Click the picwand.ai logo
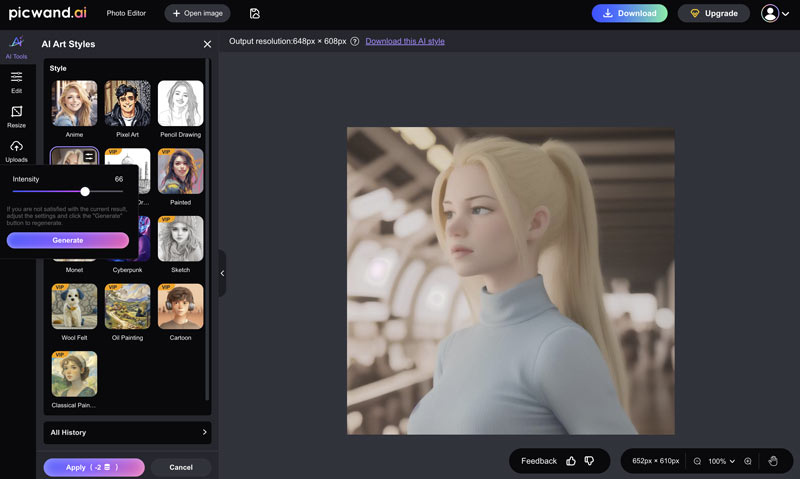The height and width of the screenshot is (479, 800). click(47, 13)
